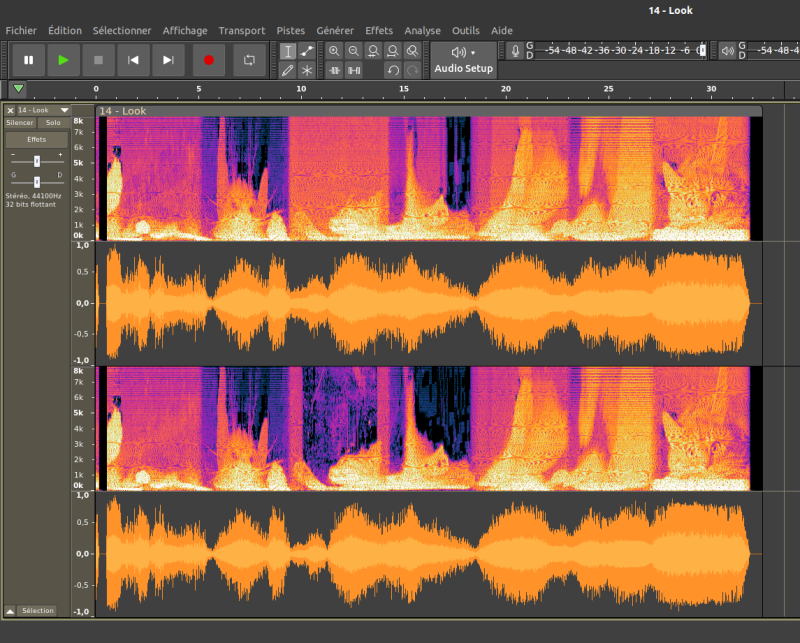Select the Draw tool pencil
Viewport: 800px width, 643px height.
point(288,69)
